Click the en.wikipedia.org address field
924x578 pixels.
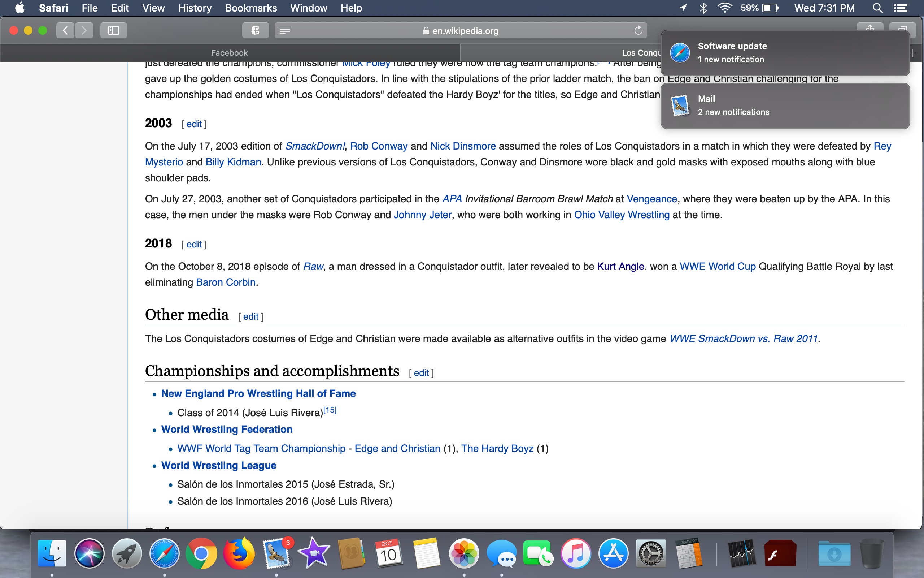point(461,30)
